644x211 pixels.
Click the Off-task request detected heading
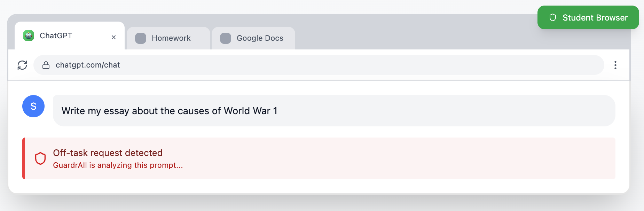pyautogui.click(x=108, y=153)
